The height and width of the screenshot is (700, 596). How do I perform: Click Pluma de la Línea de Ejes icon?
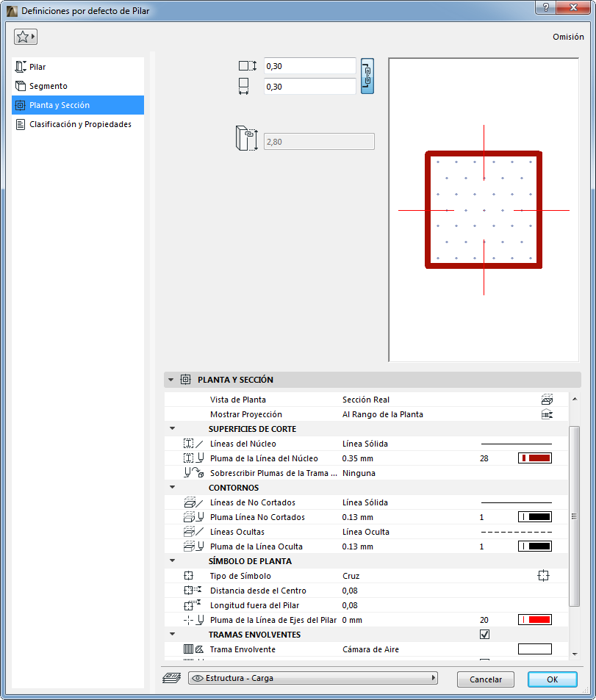coord(193,620)
